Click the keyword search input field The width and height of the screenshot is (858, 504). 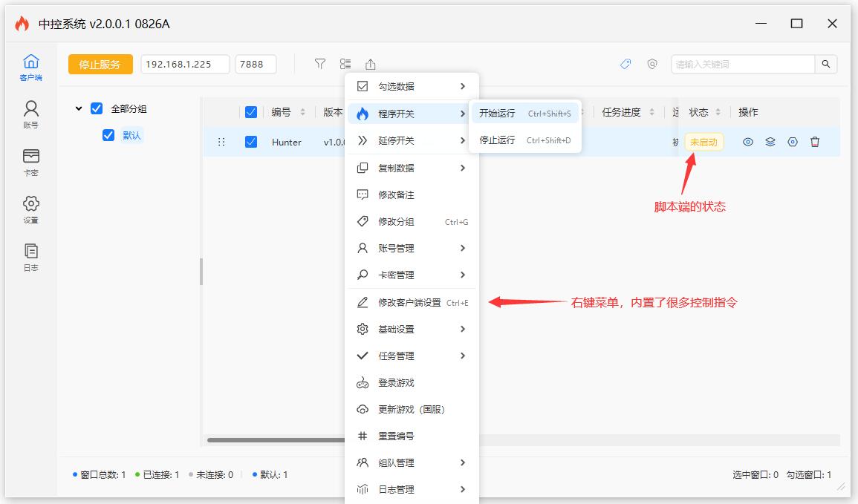[743, 65]
